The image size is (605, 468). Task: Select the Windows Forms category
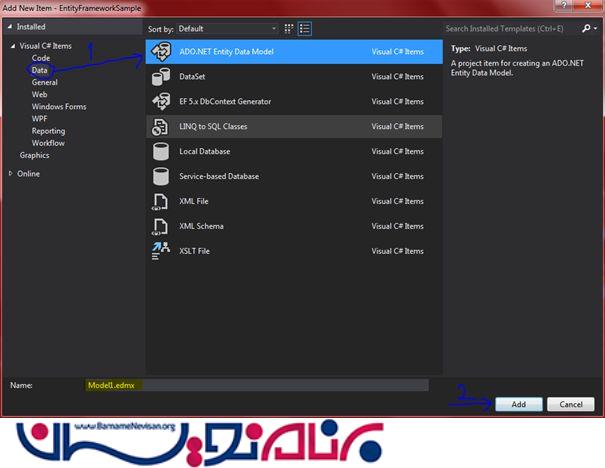(x=59, y=106)
